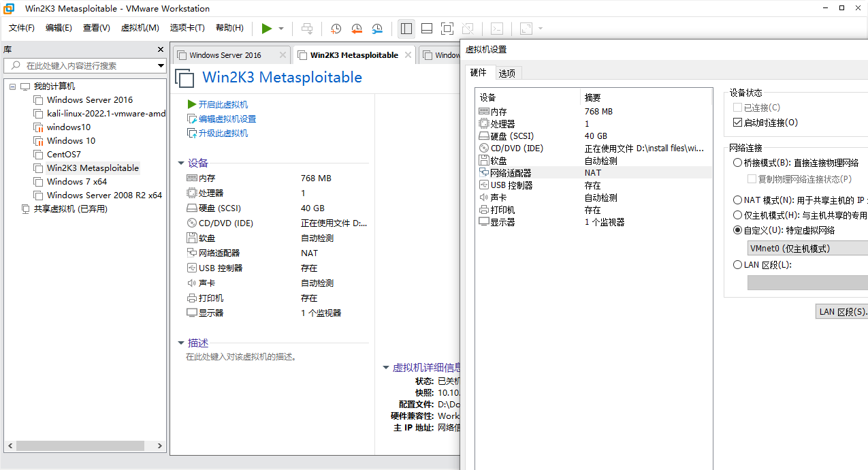Click 升级此虚拟机 link
868x470 pixels.
pos(223,134)
